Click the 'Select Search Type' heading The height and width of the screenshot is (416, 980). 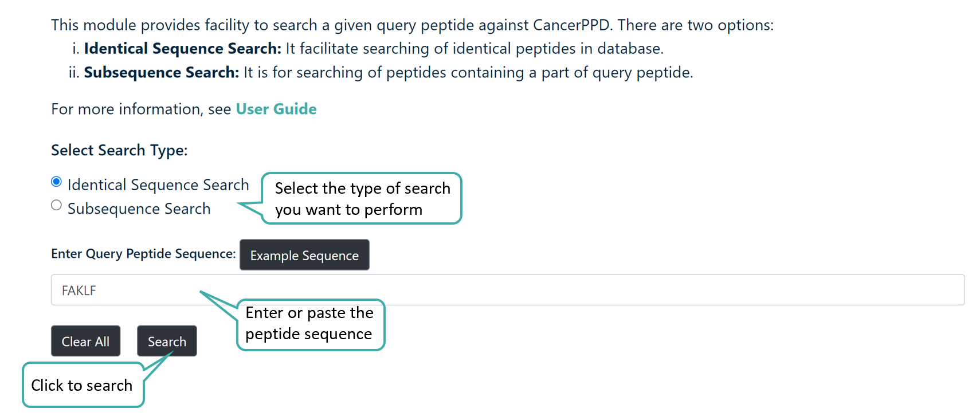119,150
